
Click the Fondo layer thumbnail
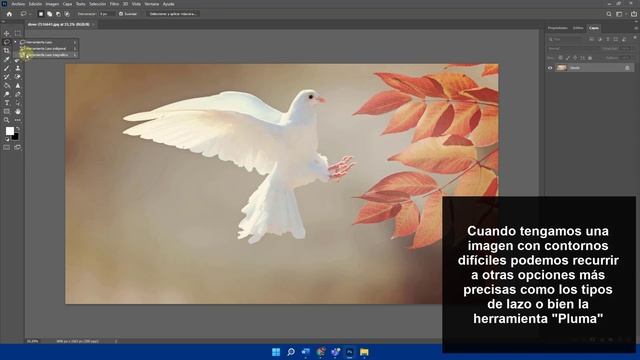(x=562, y=68)
